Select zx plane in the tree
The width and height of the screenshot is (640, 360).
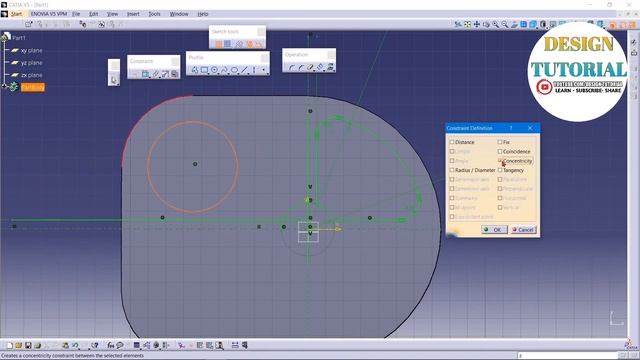(x=31, y=75)
